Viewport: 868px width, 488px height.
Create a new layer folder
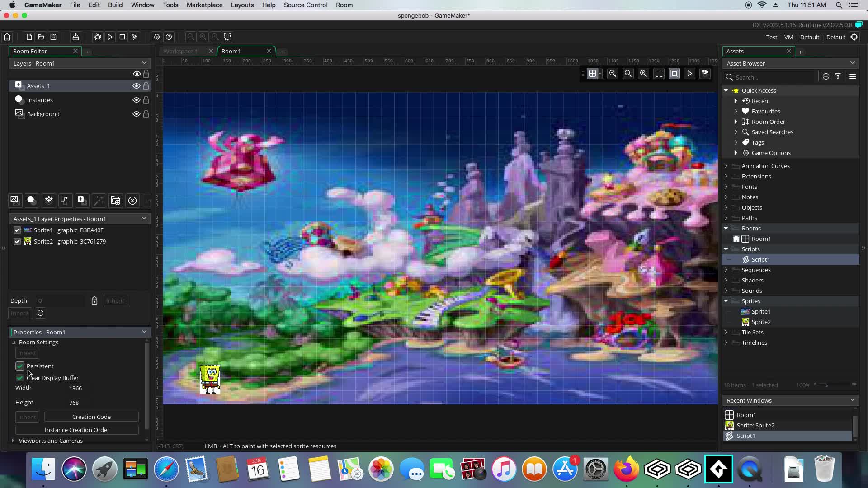[x=115, y=200]
